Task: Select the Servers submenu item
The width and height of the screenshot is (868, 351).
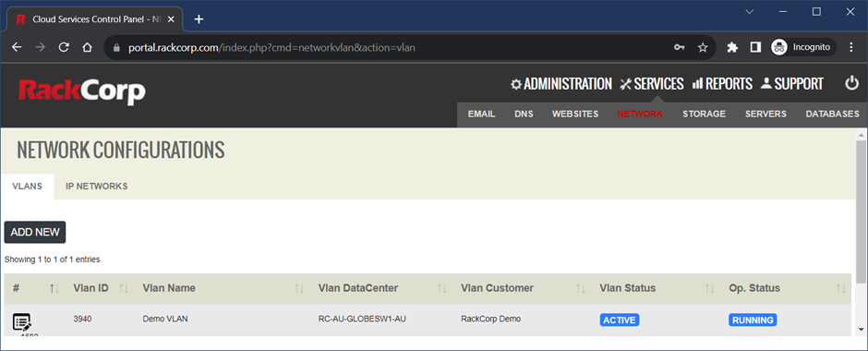Action: [766, 114]
